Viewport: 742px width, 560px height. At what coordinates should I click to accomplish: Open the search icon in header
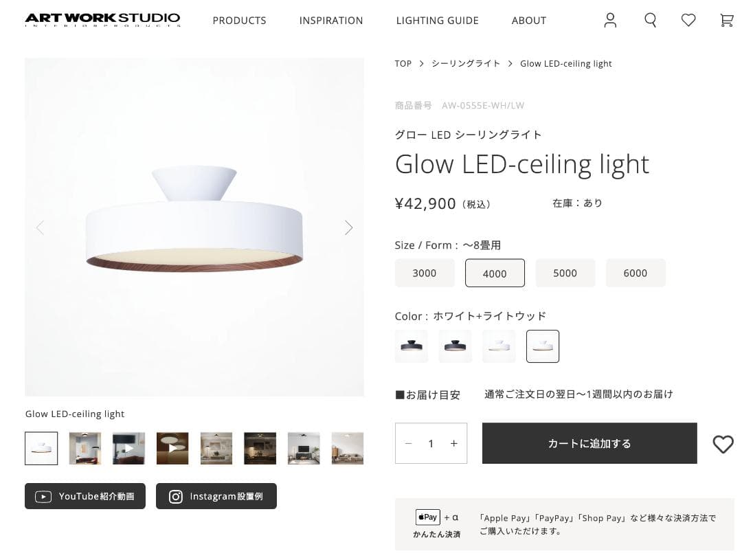coord(650,20)
